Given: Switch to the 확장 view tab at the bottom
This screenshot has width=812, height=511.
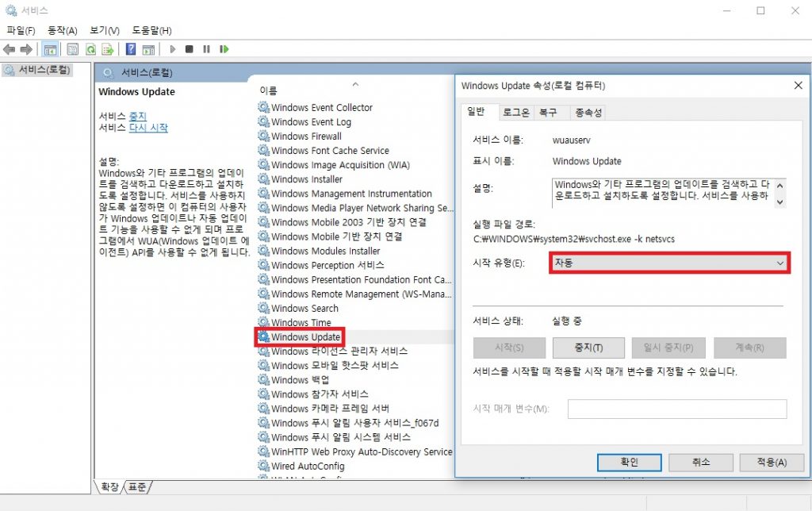Looking at the screenshot, I should click(x=109, y=487).
